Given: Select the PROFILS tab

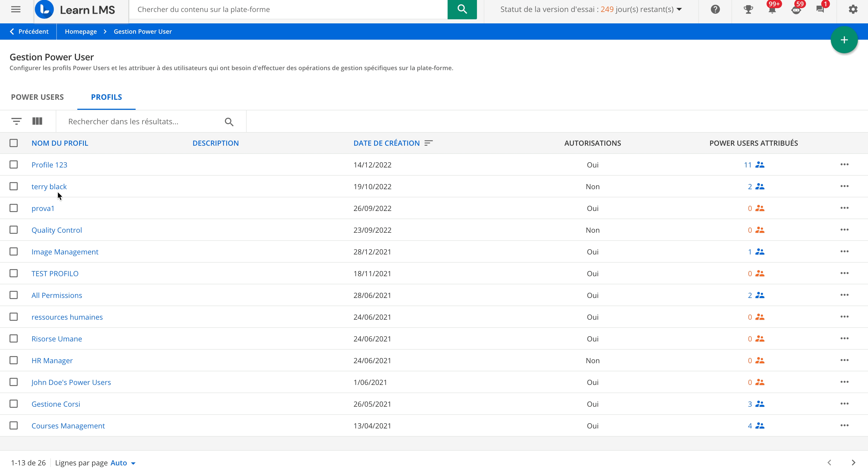Looking at the screenshot, I should click(107, 97).
